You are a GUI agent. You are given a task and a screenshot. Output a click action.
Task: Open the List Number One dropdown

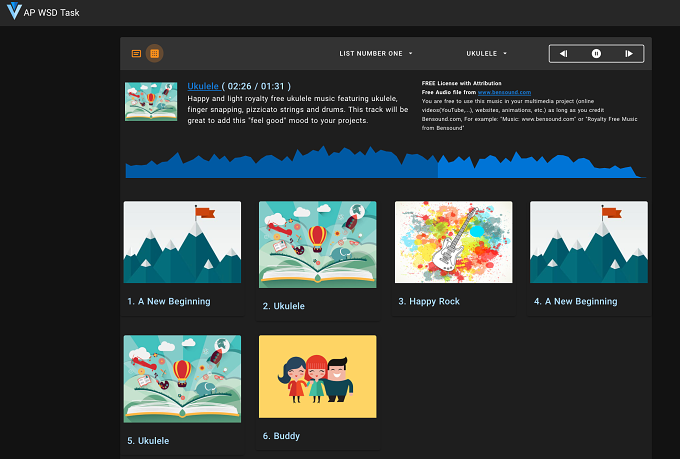376,53
